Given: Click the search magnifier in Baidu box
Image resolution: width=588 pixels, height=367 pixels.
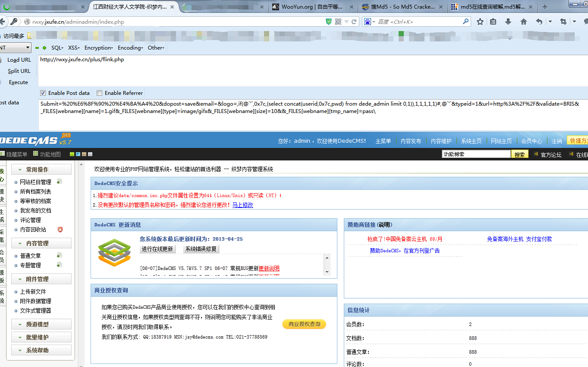Looking at the screenshot, I should (x=466, y=21).
